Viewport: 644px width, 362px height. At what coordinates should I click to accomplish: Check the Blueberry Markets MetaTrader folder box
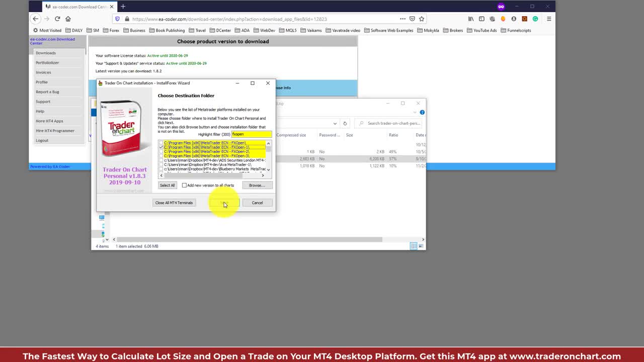pos(161,169)
